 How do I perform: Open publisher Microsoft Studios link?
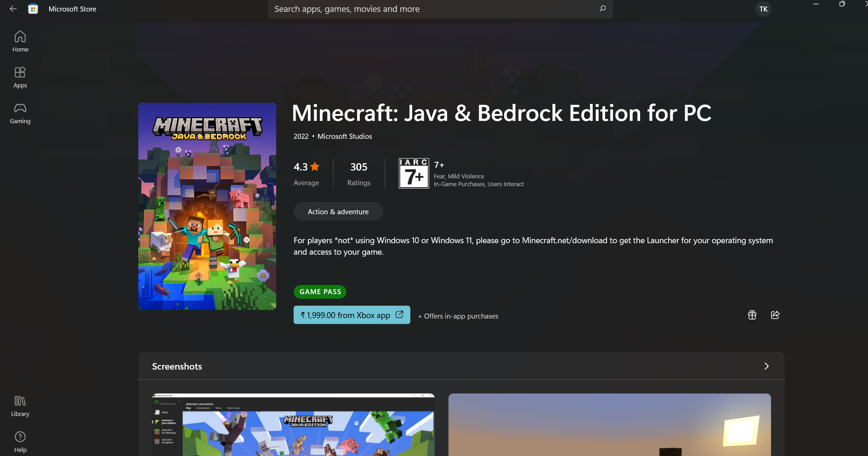click(x=345, y=137)
